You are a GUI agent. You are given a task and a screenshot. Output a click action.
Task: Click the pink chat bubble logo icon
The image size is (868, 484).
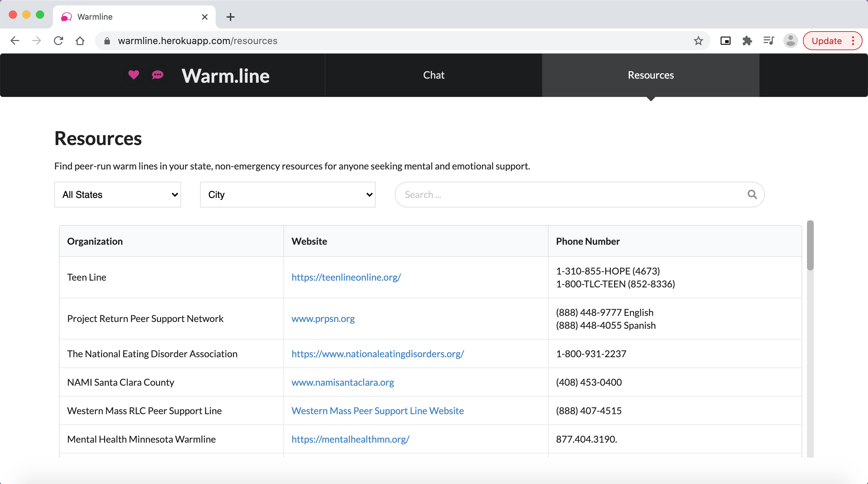coord(158,75)
